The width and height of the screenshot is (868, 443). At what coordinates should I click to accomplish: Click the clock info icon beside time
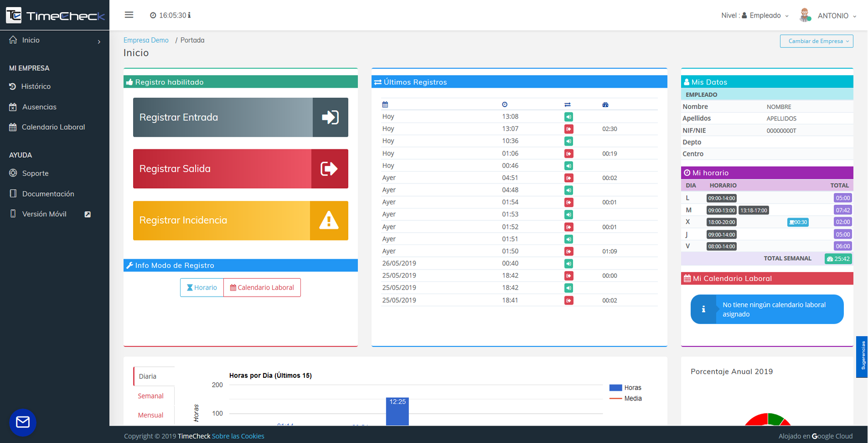click(x=189, y=16)
